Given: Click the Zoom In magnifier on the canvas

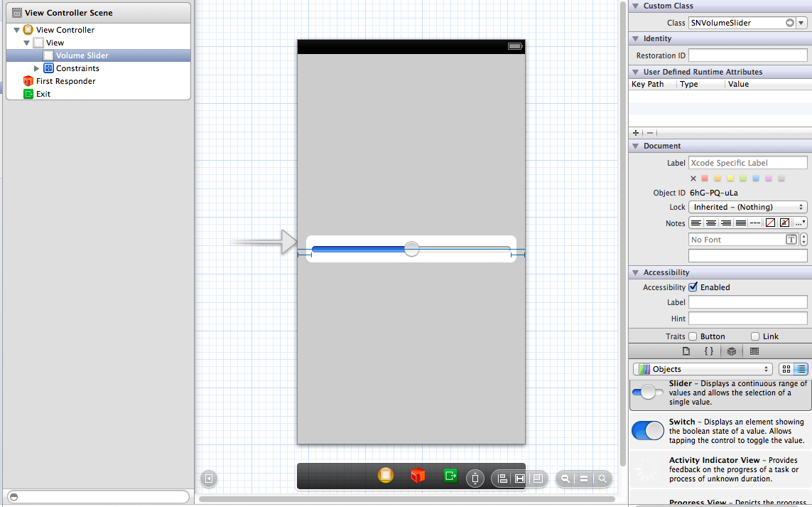Looking at the screenshot, I should coord(602,478).
